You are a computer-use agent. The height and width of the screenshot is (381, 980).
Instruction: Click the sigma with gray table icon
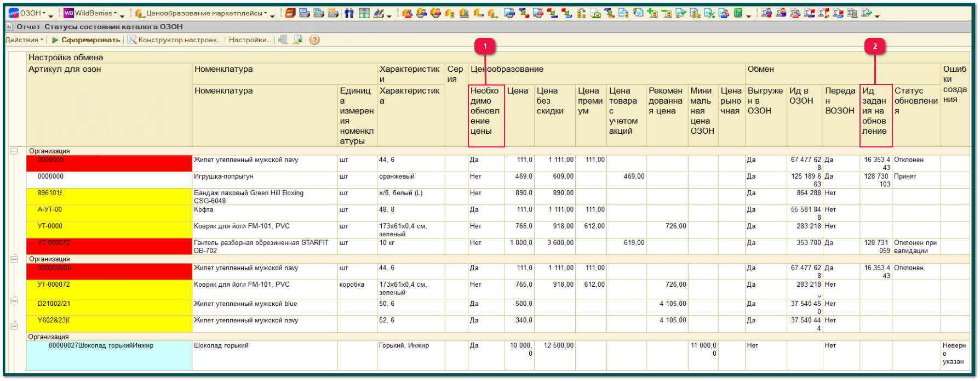[x=852, y=13]
